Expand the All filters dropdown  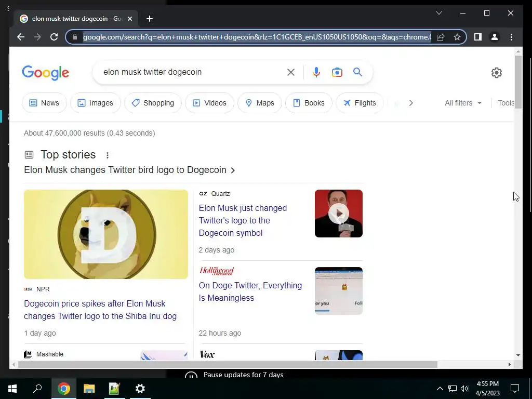(x=463, y=103)
